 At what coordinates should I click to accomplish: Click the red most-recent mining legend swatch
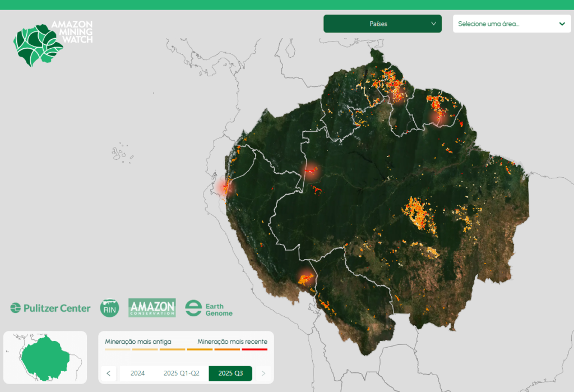[254, 349]
